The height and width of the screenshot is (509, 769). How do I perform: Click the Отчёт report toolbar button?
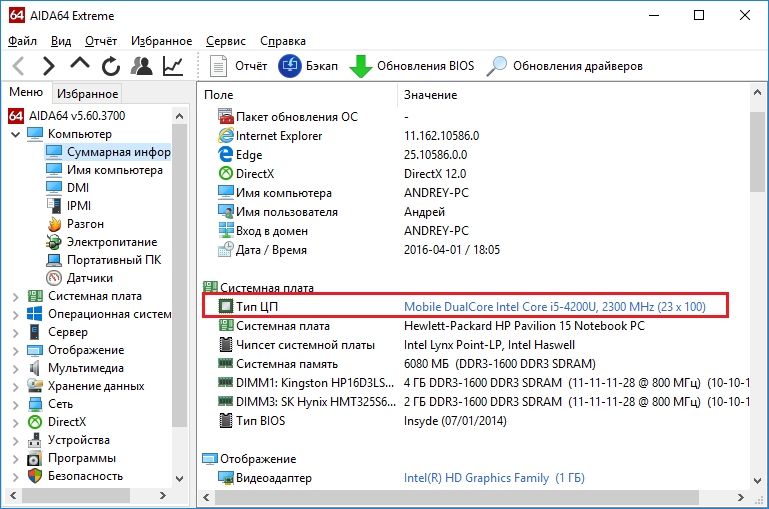[x=238, y=66]
